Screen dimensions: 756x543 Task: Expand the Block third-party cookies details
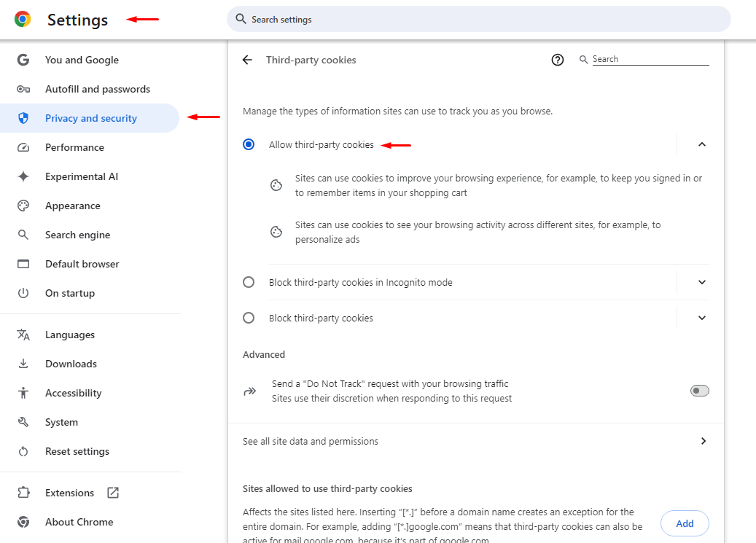[x=702, y=318]
